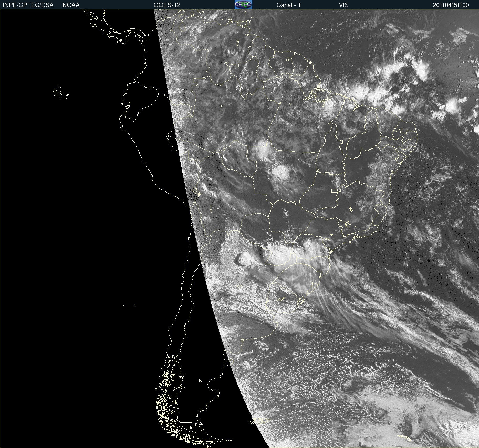
Task: Click the GOES-12 satellite label
Action: pyautogui.click(x=167, y=5)
